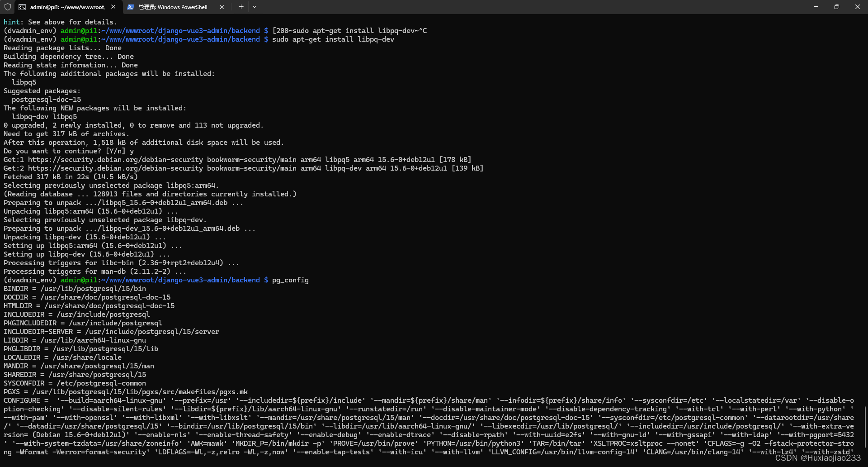Restore down the terminal window

[837, 7]
